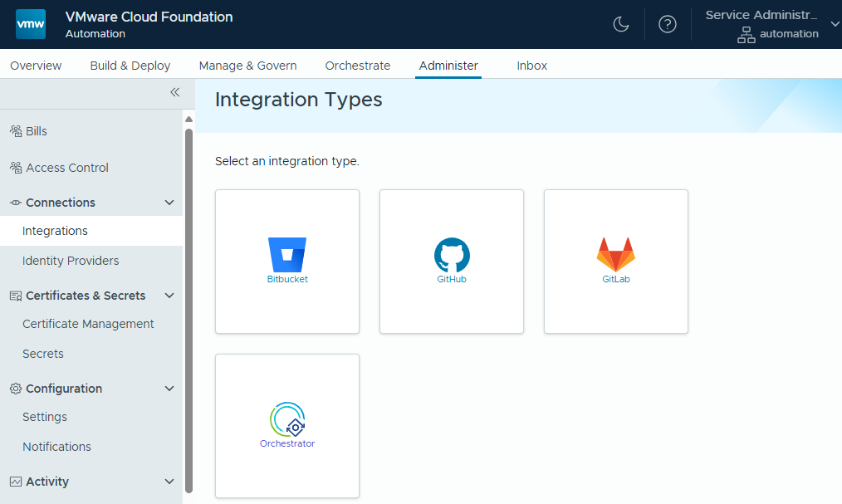Open the Manage & Govern tab
This screenshot has height=504, width=842.
247,66
